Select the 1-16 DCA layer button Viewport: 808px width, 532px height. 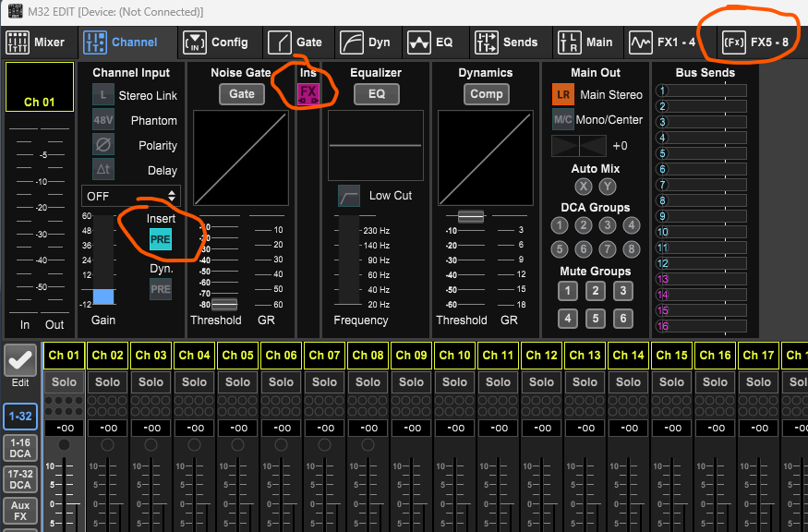point(19,448)
